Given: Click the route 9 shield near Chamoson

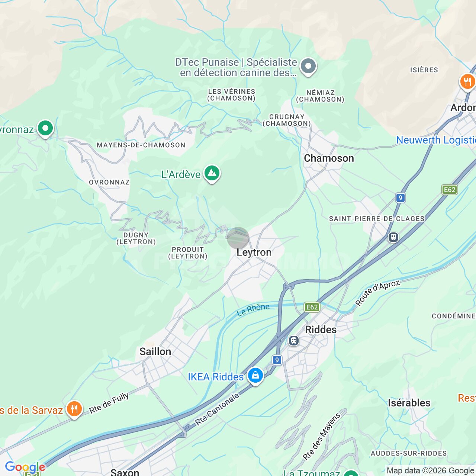Looking at the screenshot, I should [x=401, y=197].
